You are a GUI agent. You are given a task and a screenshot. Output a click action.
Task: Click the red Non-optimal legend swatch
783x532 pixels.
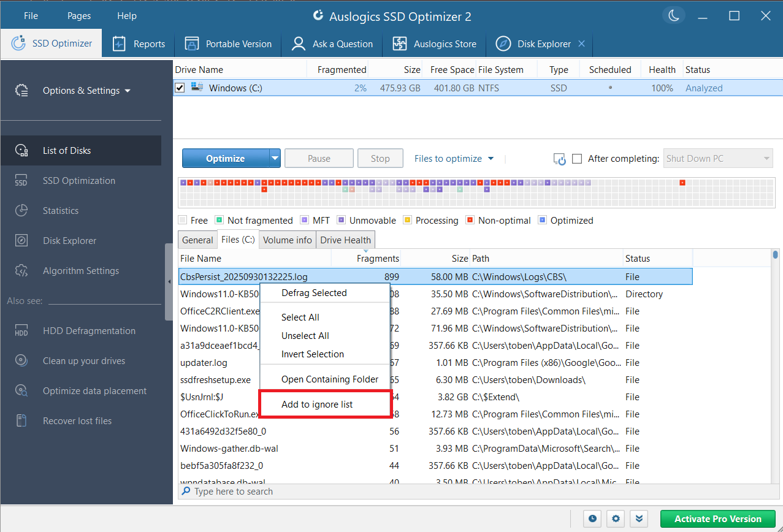coord(470,221)
